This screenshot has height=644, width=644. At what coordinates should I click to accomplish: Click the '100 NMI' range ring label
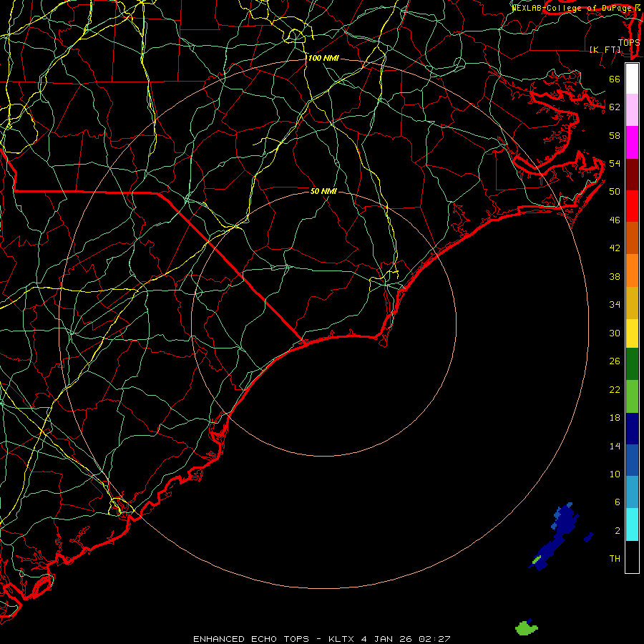(x=323, y=59)
